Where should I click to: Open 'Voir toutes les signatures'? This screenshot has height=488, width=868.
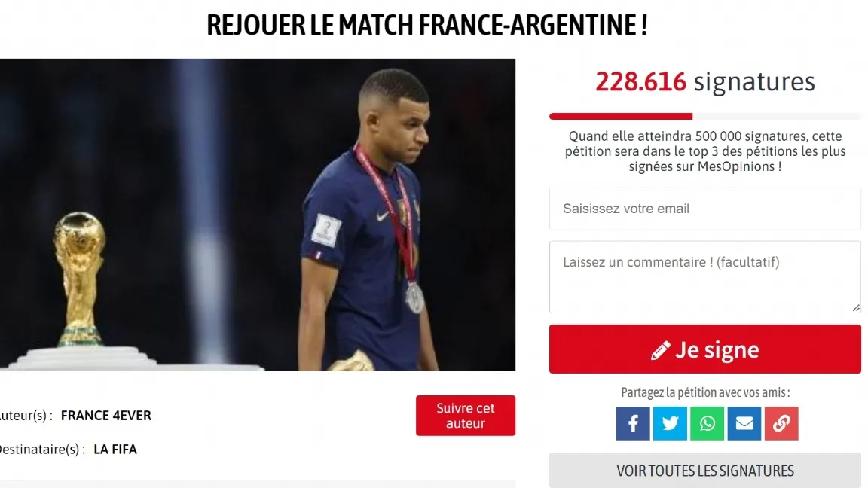(704, 470)
